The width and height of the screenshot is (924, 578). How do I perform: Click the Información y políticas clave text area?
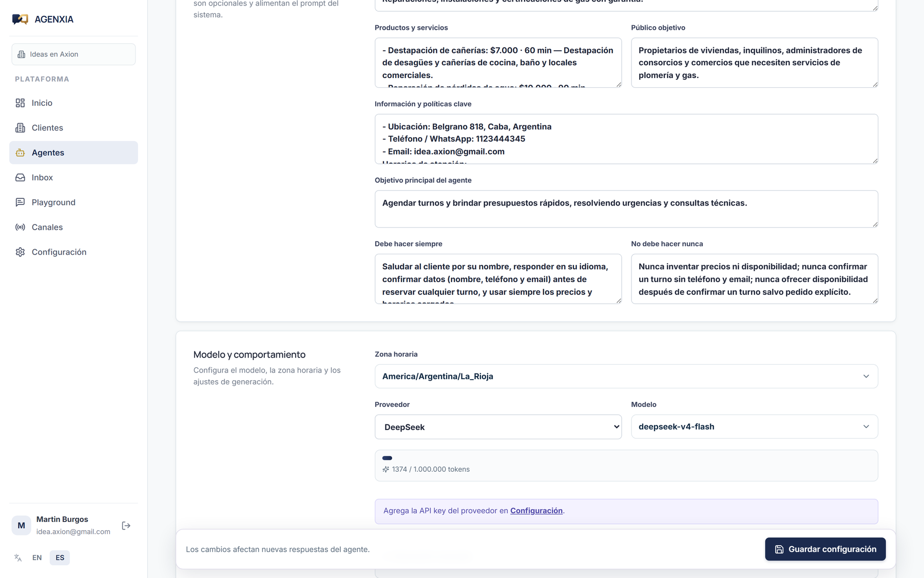(x=626, y=139)
